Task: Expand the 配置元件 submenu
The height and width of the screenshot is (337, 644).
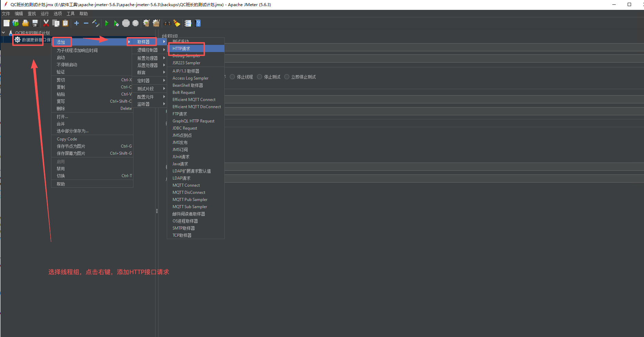Action: click(x=150, y=97)
